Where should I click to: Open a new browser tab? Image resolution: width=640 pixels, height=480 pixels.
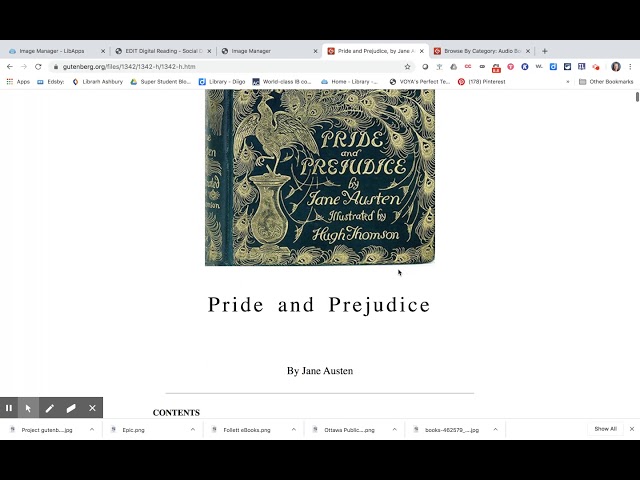click(x=544, y=51)
